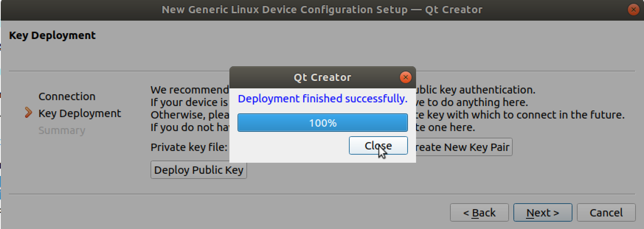644x229 pixels.
Task: Click the 100% deployment progress bar
Action: click(x=322, y=123)
